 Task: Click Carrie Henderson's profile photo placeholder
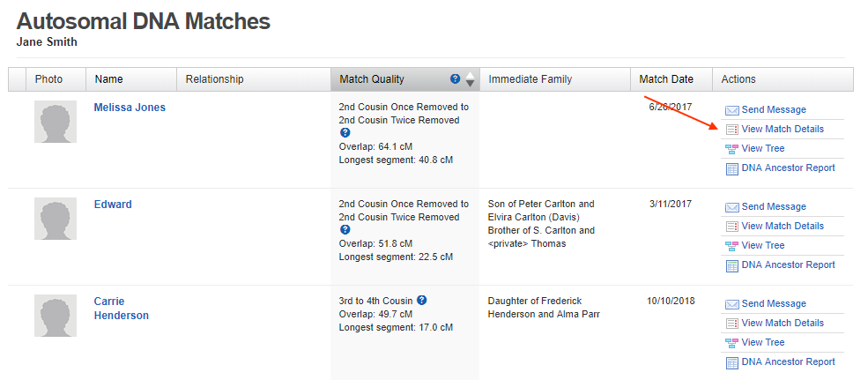point(56,315)
